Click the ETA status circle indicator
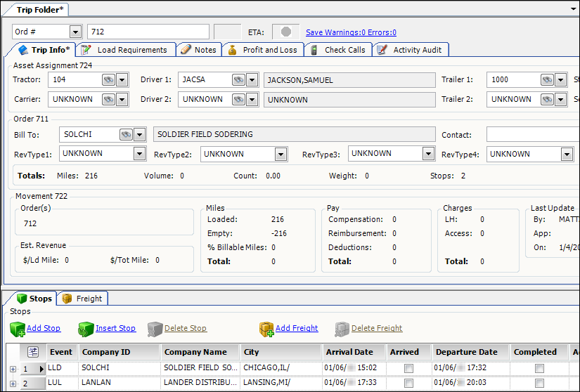Viewport: 580px width, 392px height. coord(286,32)
